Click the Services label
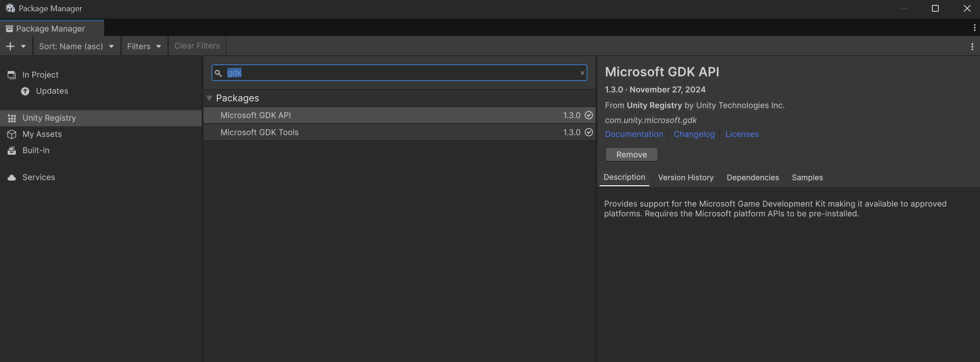This screenshot has height=362, width=980. pyautogui.click(x=39, y=177)
